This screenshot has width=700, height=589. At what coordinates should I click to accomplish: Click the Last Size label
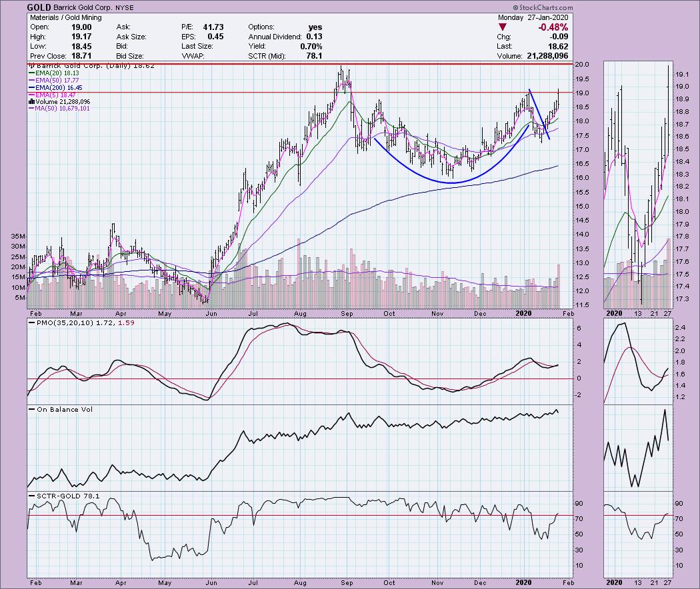197,47
